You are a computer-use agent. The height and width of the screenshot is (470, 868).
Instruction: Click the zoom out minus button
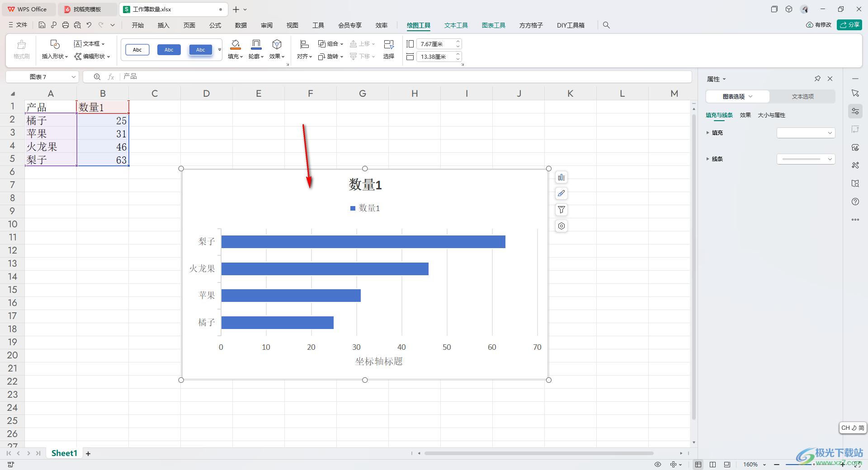[x=777, y=464]
